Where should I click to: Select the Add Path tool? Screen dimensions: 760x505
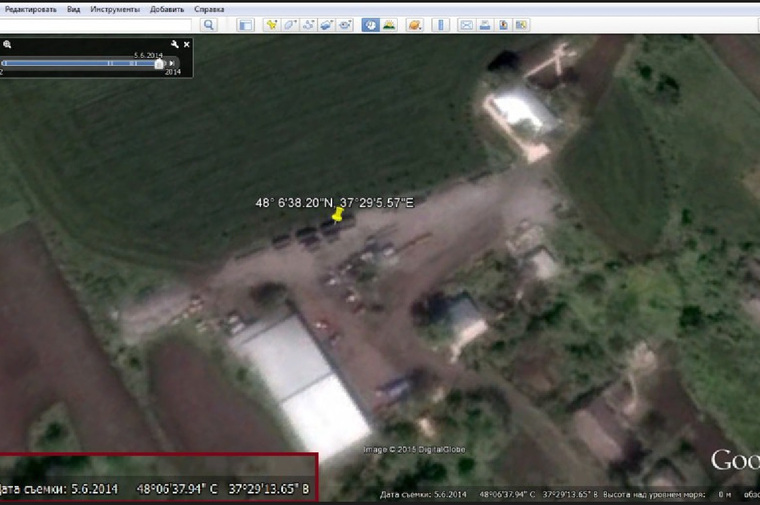pos(308,25)
